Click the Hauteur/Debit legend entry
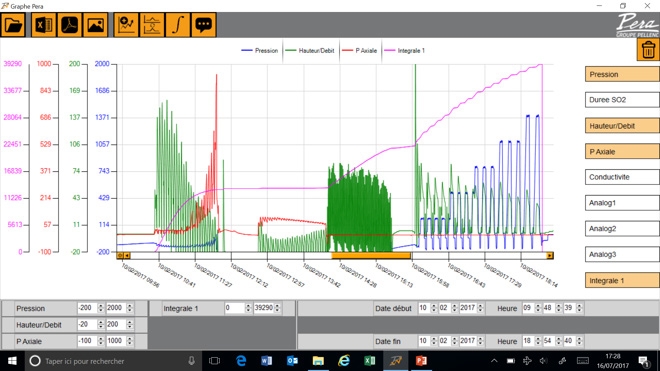660x371 pixels. coord(310,51)
